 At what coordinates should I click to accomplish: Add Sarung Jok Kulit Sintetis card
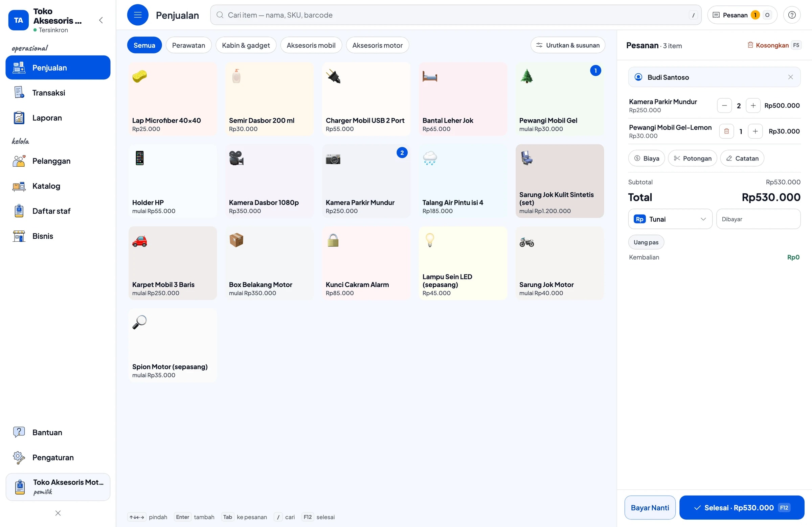point(560,181)
